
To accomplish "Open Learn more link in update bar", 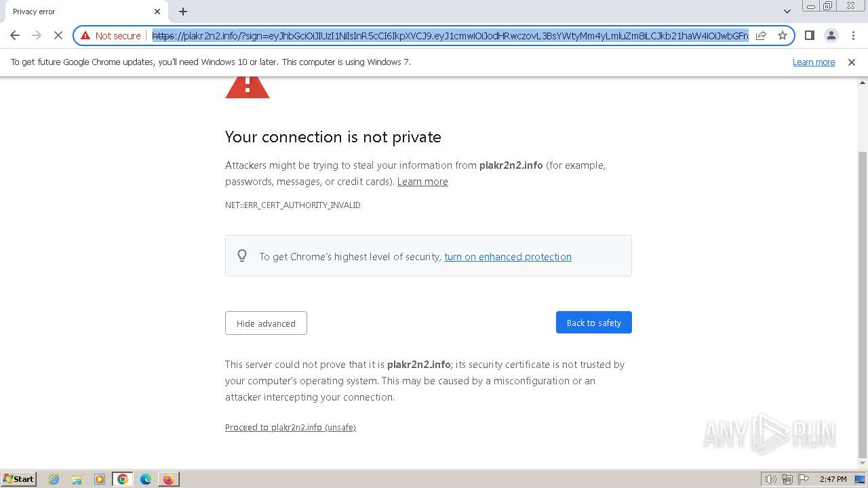I will pos(814,62).
